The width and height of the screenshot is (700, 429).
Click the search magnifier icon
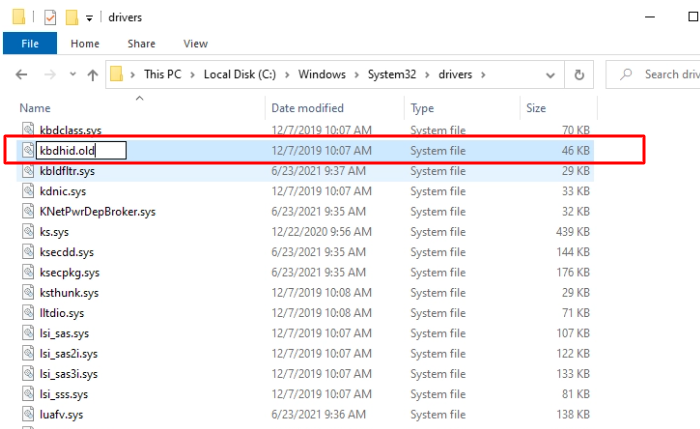click(x=625, y=74)
